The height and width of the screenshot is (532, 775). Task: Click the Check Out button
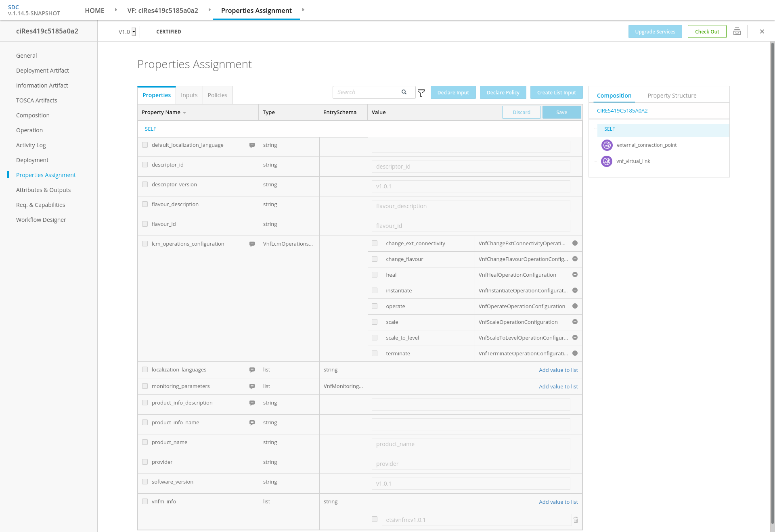point(707,31)
